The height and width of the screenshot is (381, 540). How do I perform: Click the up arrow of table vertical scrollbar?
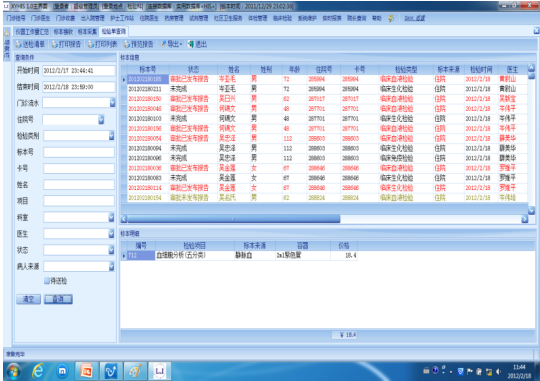coord(531,68)
